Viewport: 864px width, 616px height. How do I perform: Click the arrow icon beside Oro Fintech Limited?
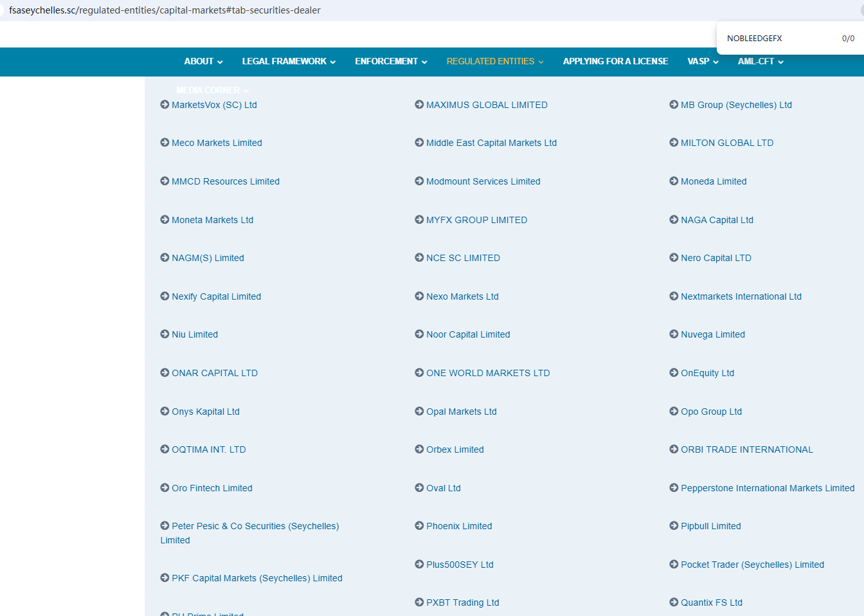(x=165, y=487)
